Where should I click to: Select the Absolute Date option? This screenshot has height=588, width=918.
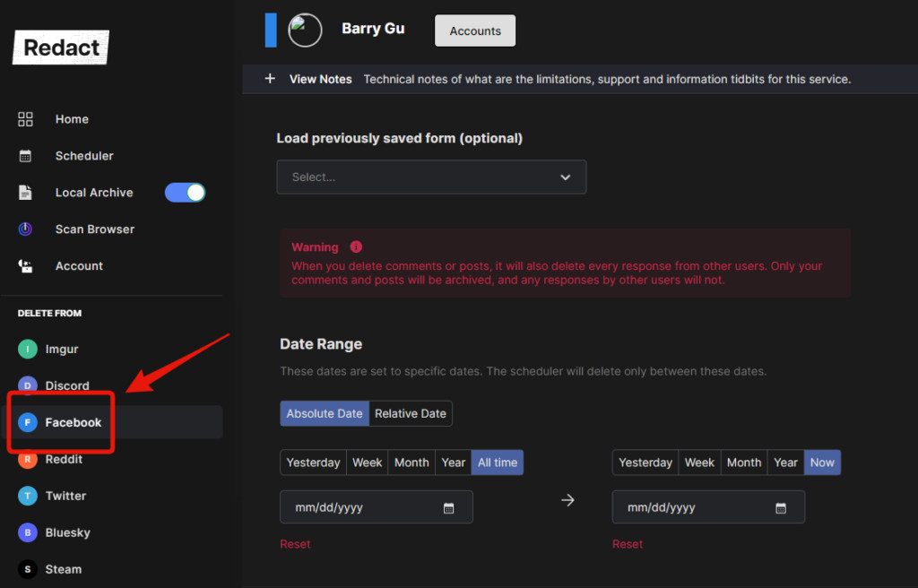tap(325, 413)
